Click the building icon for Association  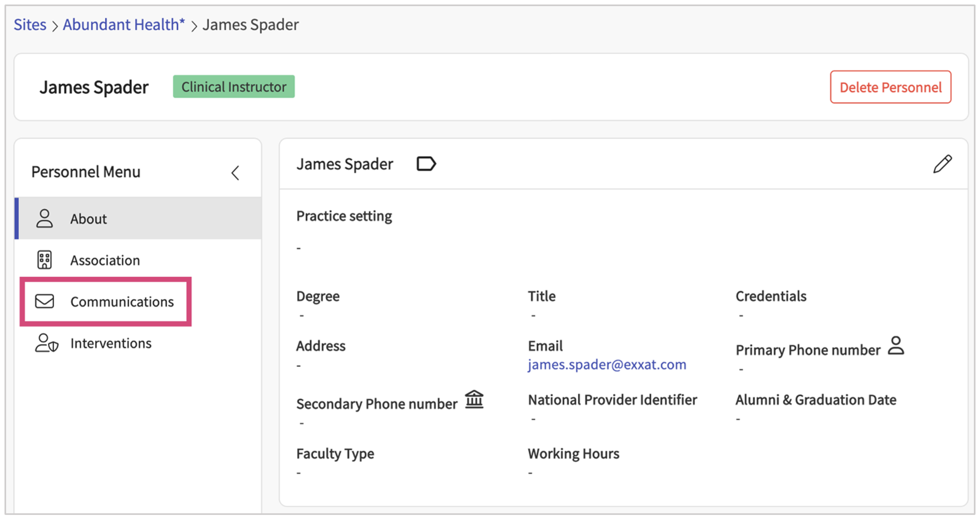(45, 260)
